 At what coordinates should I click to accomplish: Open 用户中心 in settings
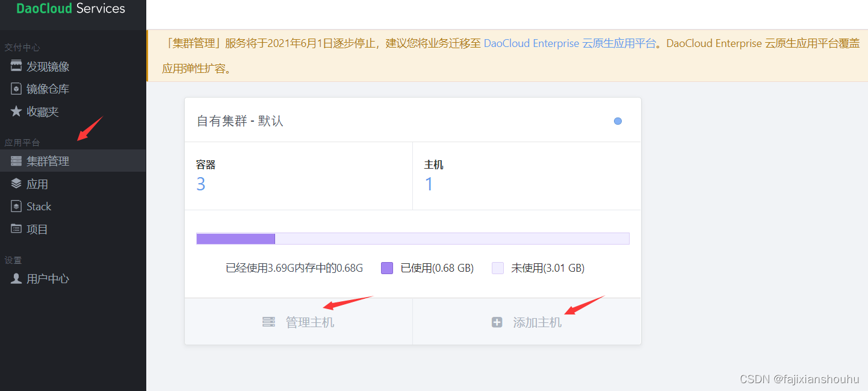click(x=73, y=278)
